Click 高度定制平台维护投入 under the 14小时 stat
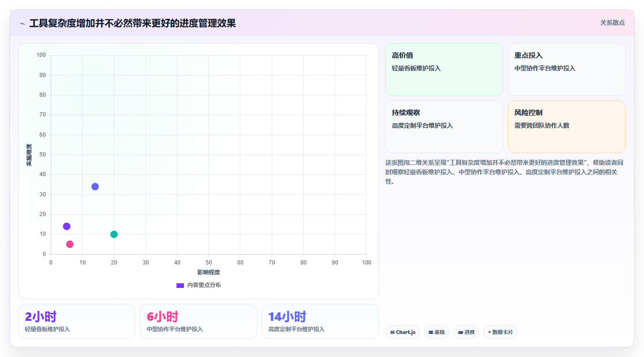Viewport: 644px width, 357px height. pos(297,329)
